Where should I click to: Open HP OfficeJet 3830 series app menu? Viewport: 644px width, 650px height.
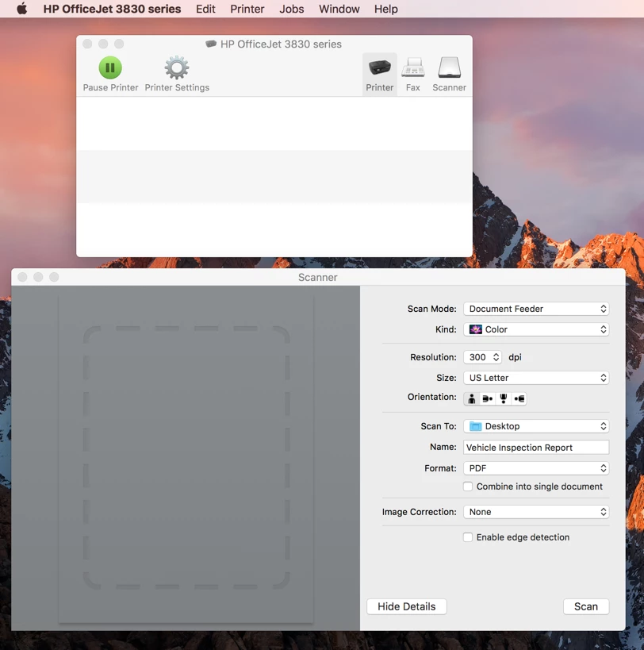(112, 9)
